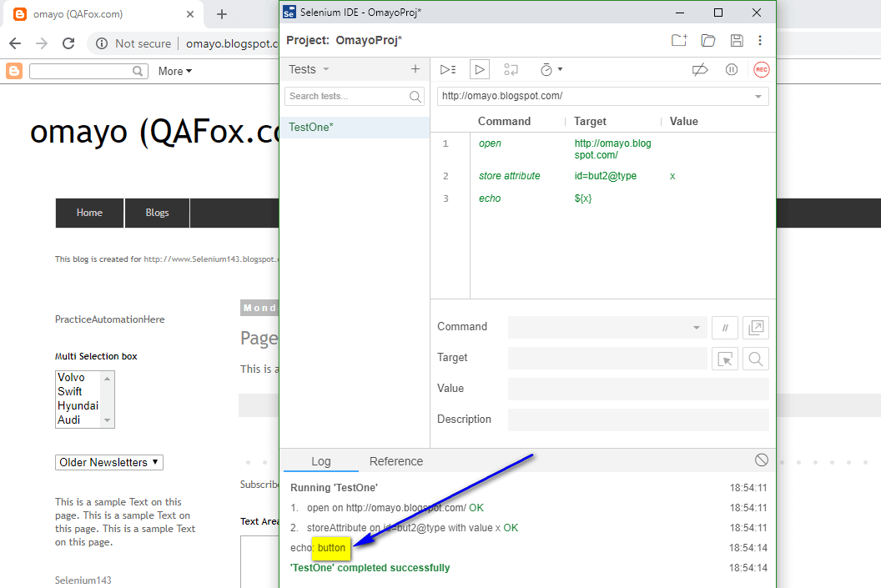Image resolution: width=881 pixels, height=588 pixels.
Task: Expand the playback base URL dropdown
Action: pyautogui.click(x=759, y=96)
